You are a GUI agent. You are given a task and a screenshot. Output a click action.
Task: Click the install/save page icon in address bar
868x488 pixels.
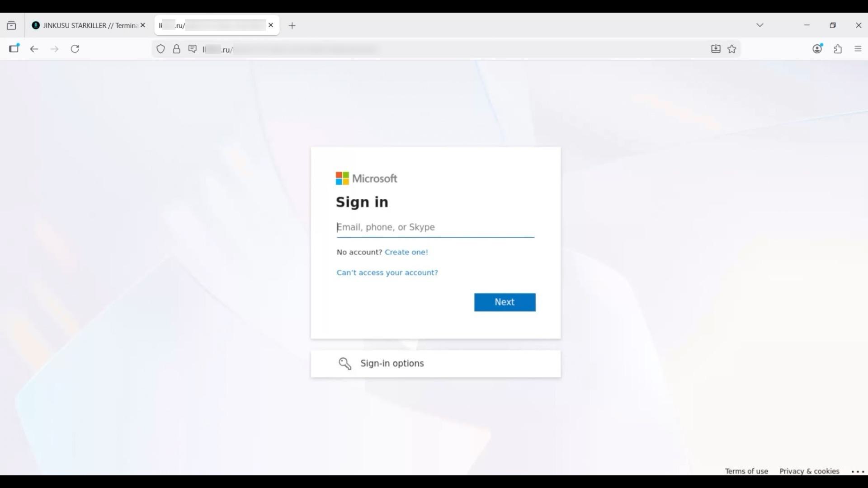[716, 49]
